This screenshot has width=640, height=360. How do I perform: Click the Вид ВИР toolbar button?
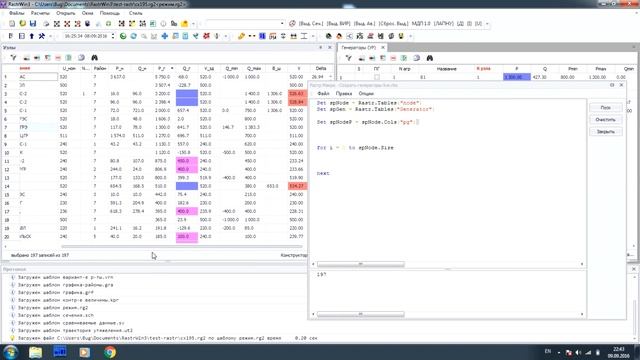(338, 24)
